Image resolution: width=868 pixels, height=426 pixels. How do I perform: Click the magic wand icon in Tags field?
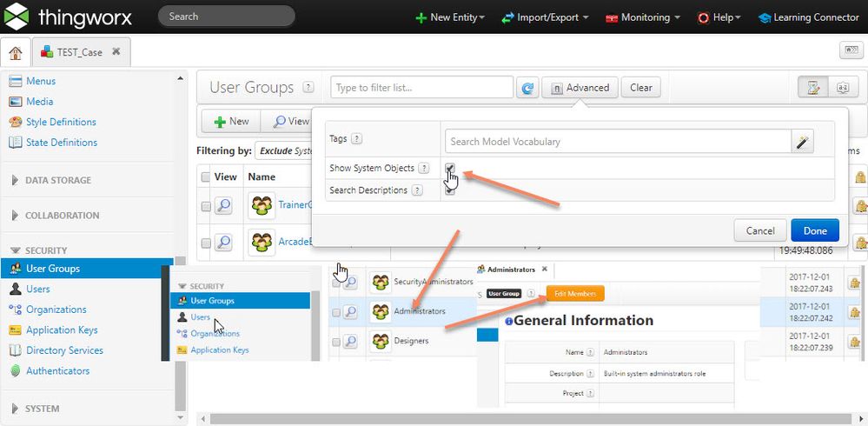click(801, 142)
